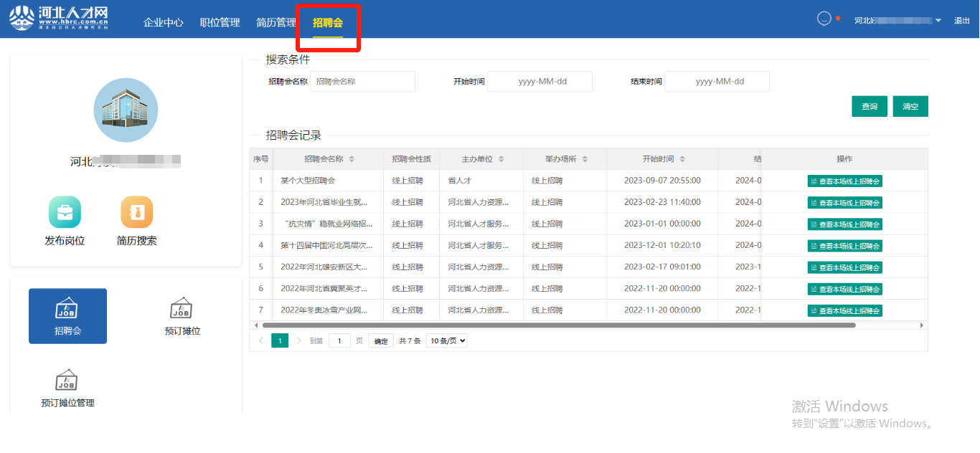This screenshot has width=980, height=453.
Task: Click the message bubble notification icon
Action: 824,19
